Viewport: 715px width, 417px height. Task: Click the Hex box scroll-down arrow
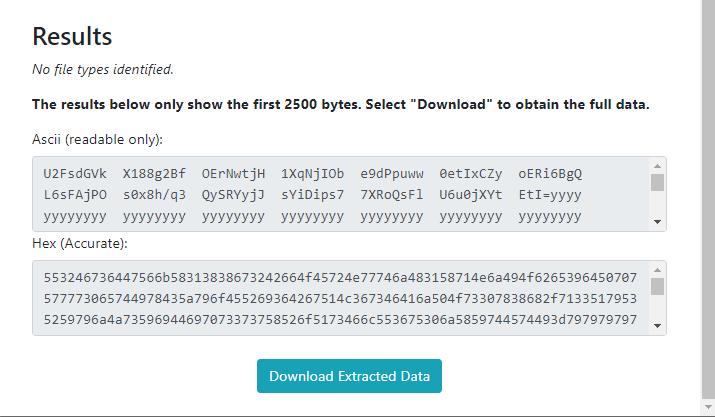click(657, 326)
